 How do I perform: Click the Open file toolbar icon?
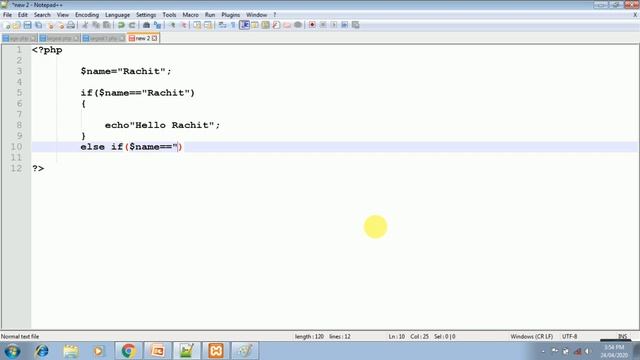17,25
